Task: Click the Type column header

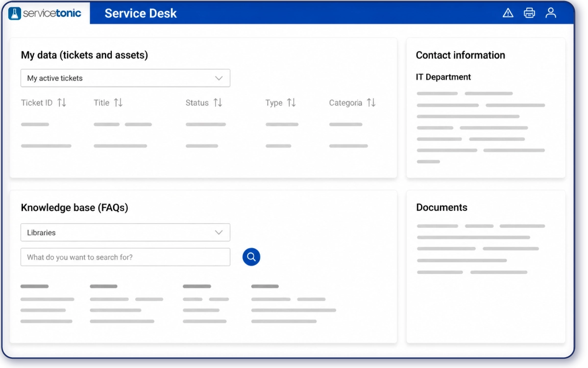Action: click(x=274, y=103)
